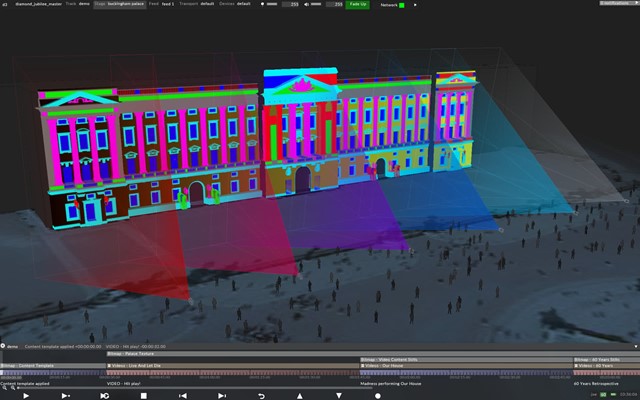The height and width of the screenshot is (400, 640).
Task: Click the round record button
Action: point(378,396)
